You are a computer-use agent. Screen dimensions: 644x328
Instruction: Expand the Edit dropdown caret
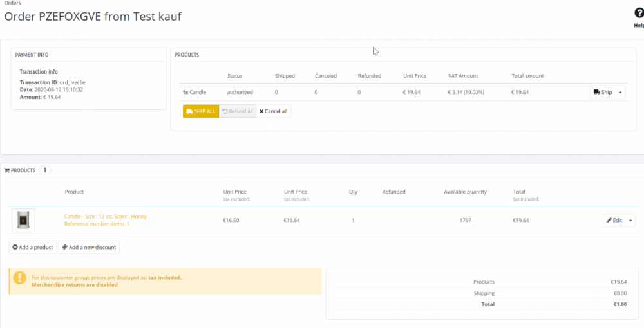pyautogui.click(x=630, y=221)
